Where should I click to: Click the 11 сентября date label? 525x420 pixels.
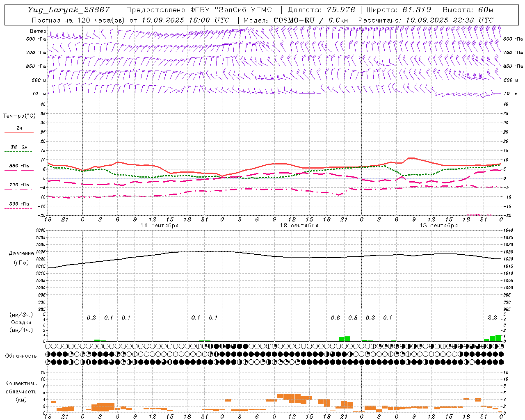coord(160,226)
